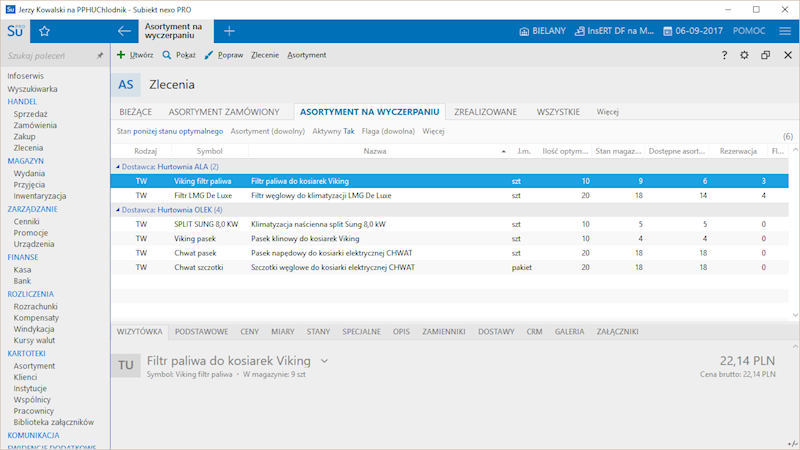This screenshot has height=450, width=800.
Task: Open the Asortyment toolbar menu
Action: point(307,55)
